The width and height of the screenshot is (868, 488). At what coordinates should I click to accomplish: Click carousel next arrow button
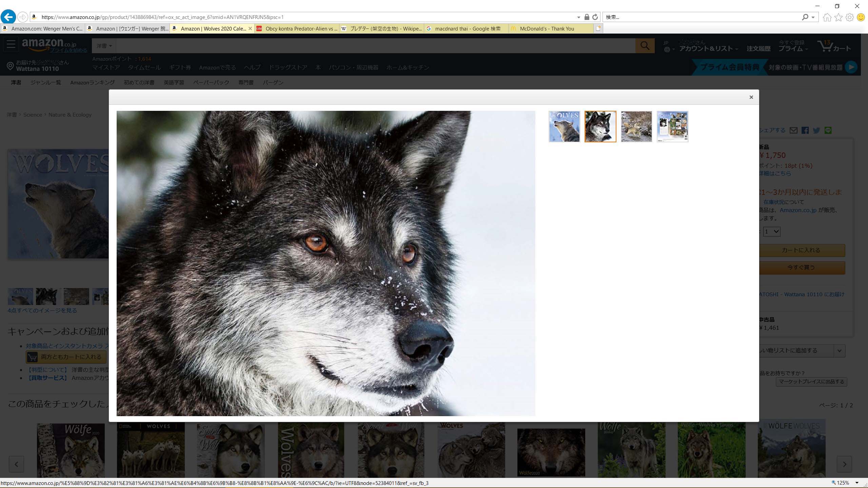pyautogui.click(x=844, y=464)
